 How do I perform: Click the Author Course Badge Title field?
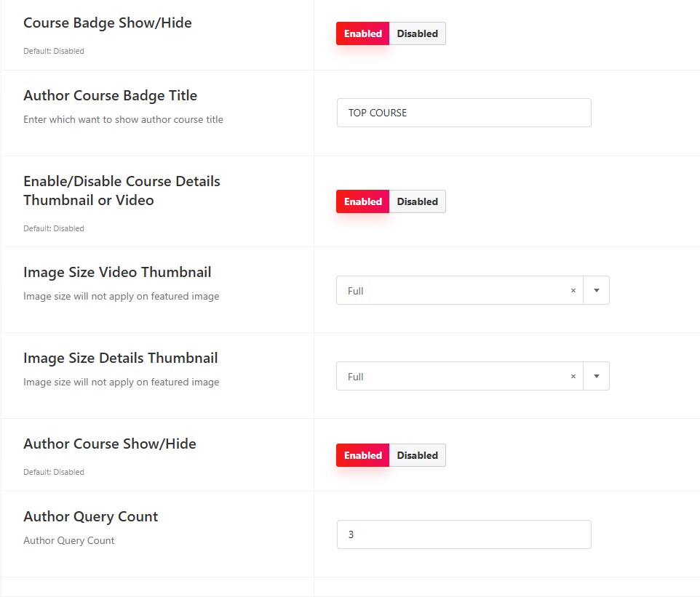coord(464,113)
